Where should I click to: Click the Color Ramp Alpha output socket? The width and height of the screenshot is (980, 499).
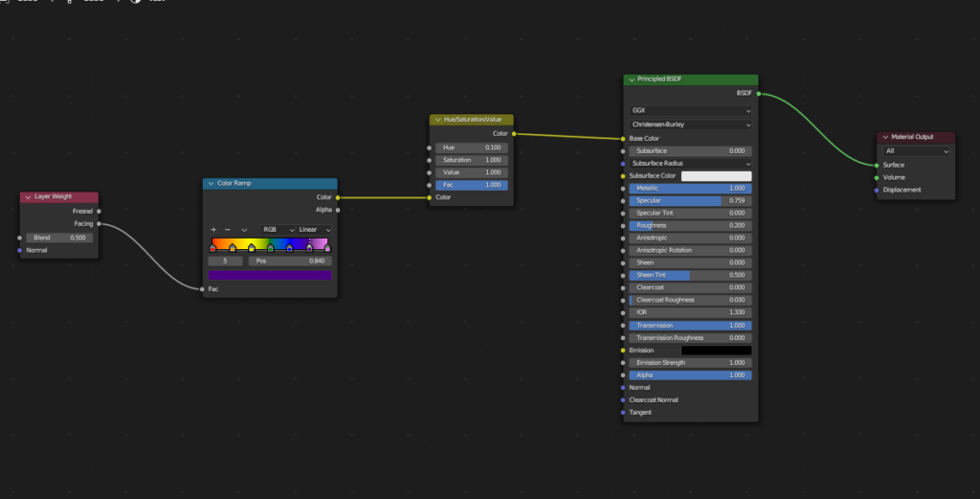337,210
